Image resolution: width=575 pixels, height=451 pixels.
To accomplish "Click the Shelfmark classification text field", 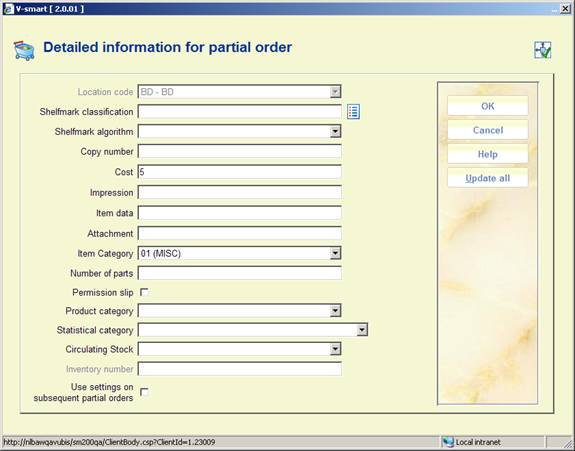I will tap(240, 111).
